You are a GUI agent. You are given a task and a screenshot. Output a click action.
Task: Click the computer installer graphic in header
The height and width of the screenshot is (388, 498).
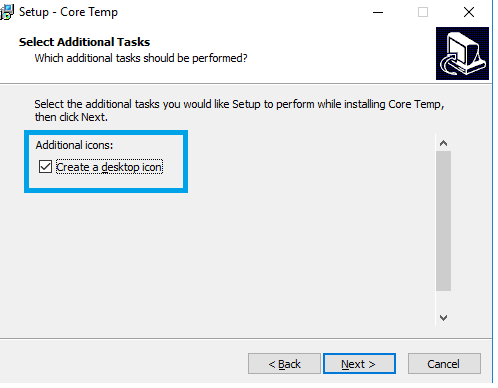coord(462,53)
